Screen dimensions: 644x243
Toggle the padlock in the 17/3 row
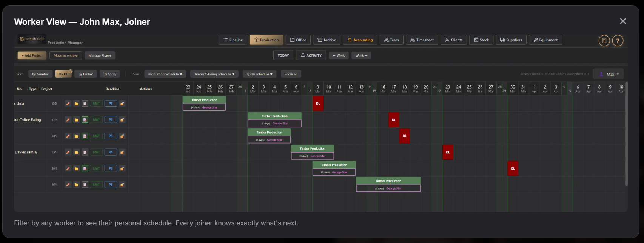pyautogui.click(x=122, y=120)
